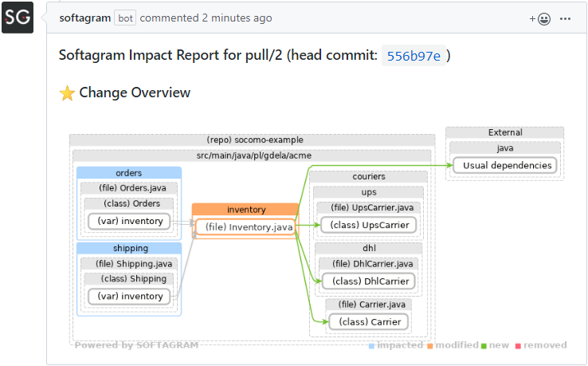Select the (file) UpsCarrier.java node
588x366 pixels.
[368, 207]
